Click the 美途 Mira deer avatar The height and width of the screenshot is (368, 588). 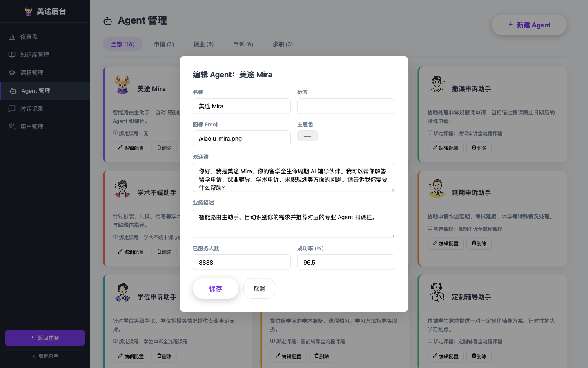[122, 85]
